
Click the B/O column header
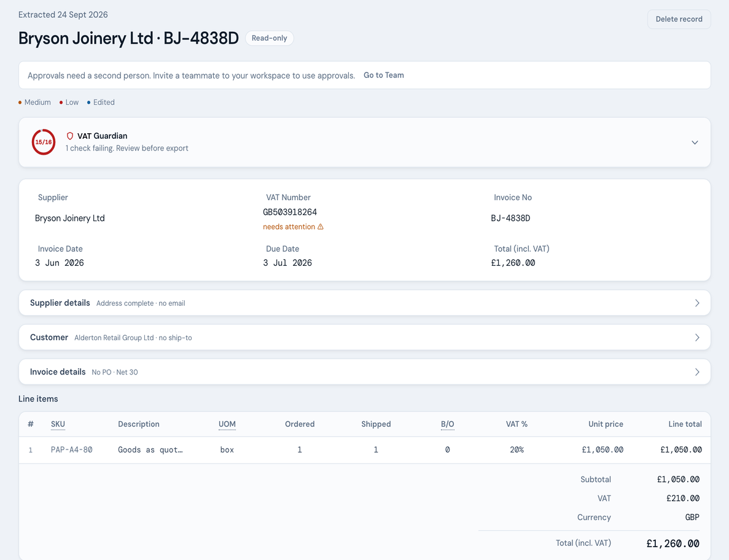[447, 424]
